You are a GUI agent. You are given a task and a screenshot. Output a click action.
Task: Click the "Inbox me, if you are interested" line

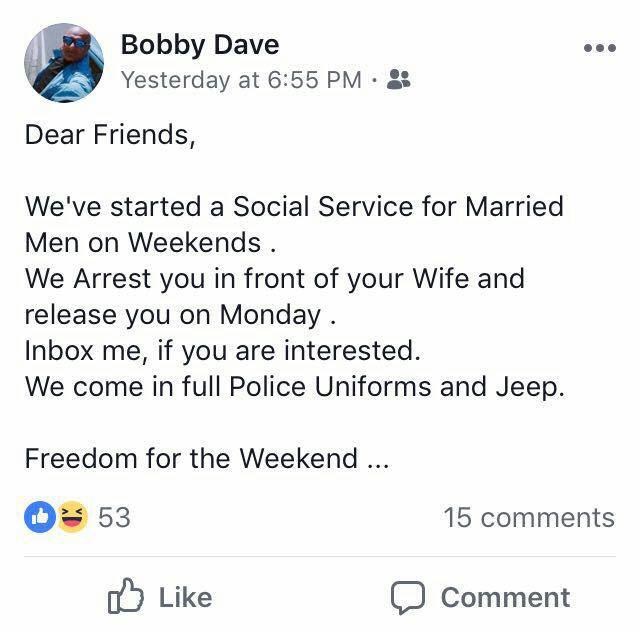coord(218,351)
